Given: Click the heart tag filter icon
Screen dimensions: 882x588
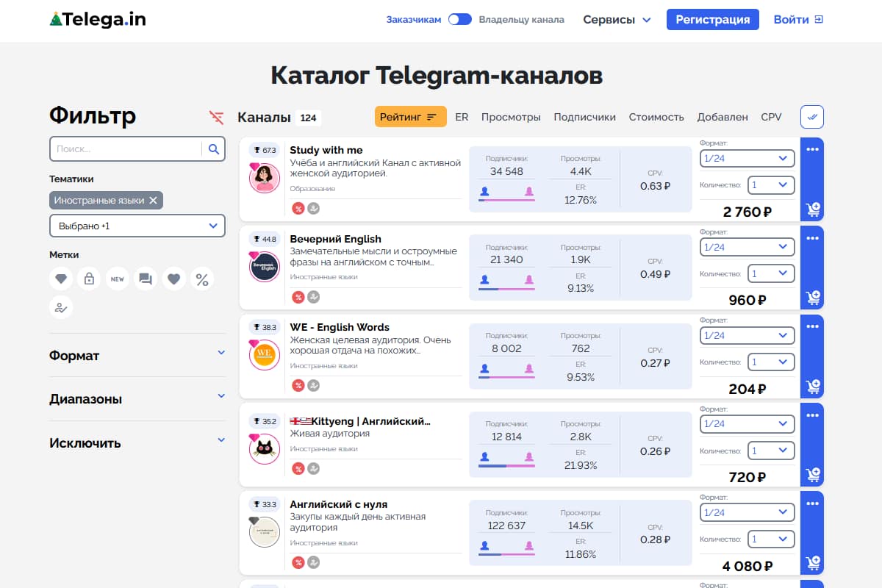Looking at the screenshot, I should (x=174, y=279).
